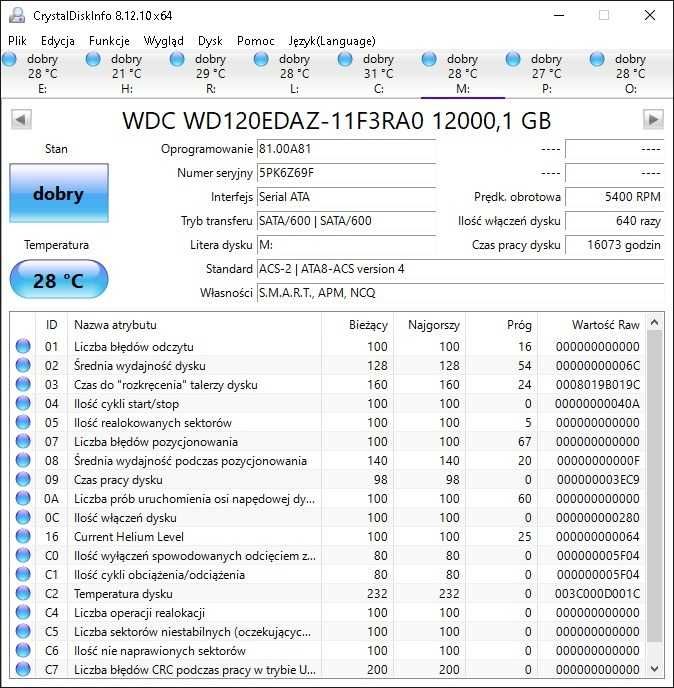Click the serial number field 5PK6Z69F
Viewport: 674px width, 688px height.
pyautogui.click(x=346, y=173)
